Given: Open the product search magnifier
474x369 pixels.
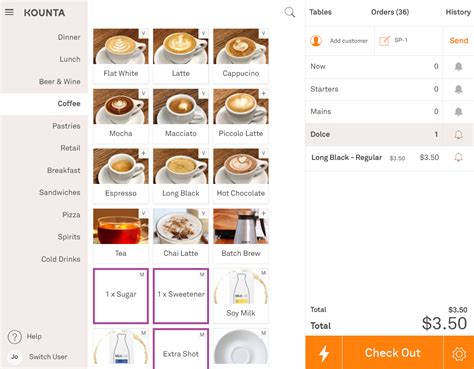Looking at the screenshot, I should (290, 12).
